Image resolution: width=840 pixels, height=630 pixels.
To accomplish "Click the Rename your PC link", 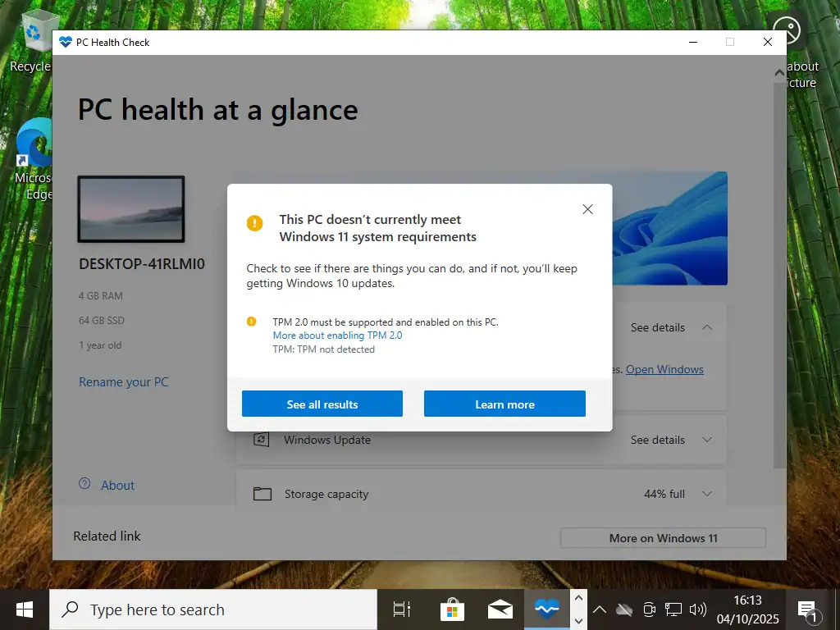I will click(x=123, y=381).
